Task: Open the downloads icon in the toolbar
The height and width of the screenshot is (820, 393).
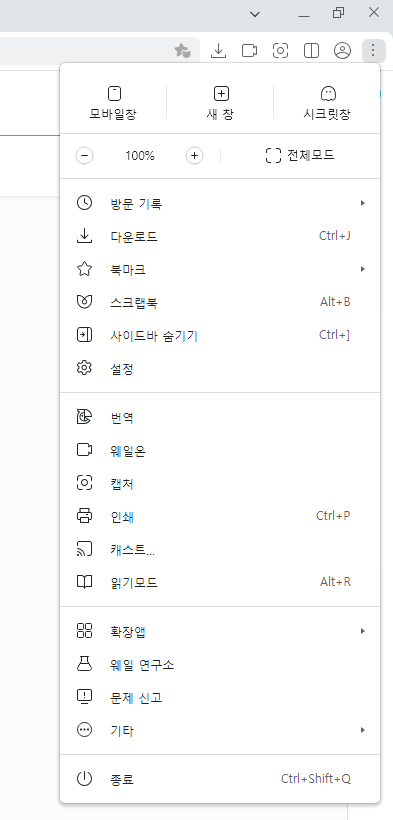Action: pyautogui.click(x=218, y=51)
